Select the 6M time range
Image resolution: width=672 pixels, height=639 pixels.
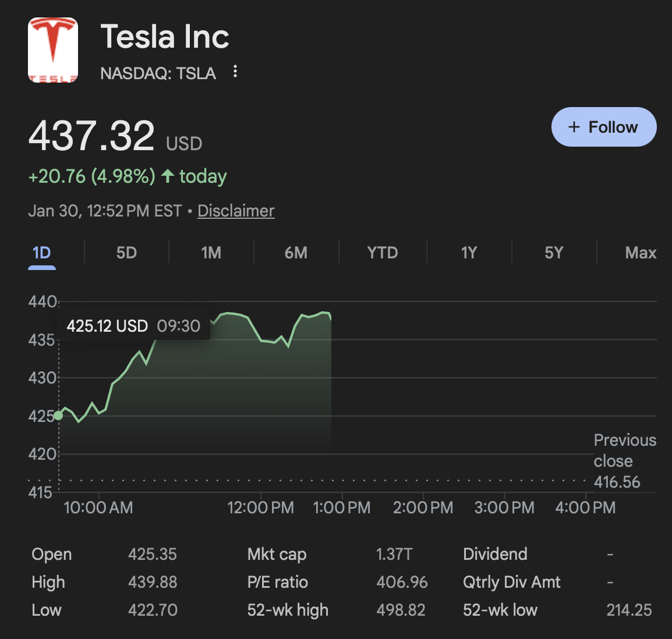tap(296, 253)
